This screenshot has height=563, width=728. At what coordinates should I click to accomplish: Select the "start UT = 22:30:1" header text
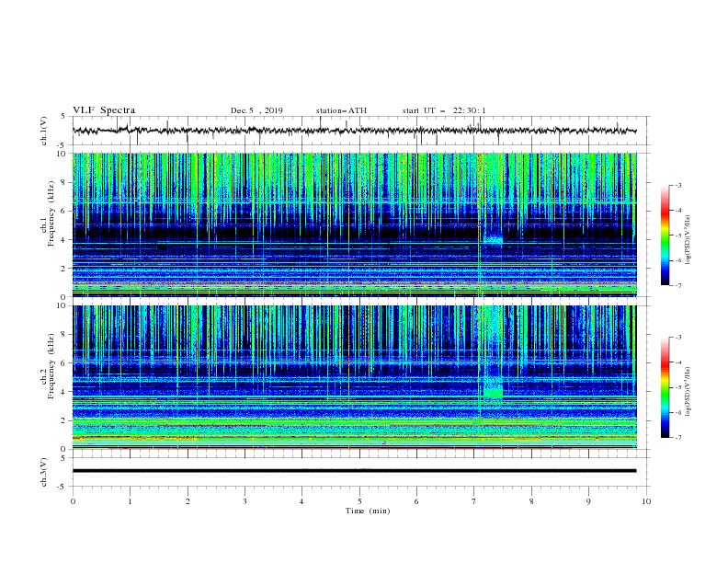tap(444, 110)
